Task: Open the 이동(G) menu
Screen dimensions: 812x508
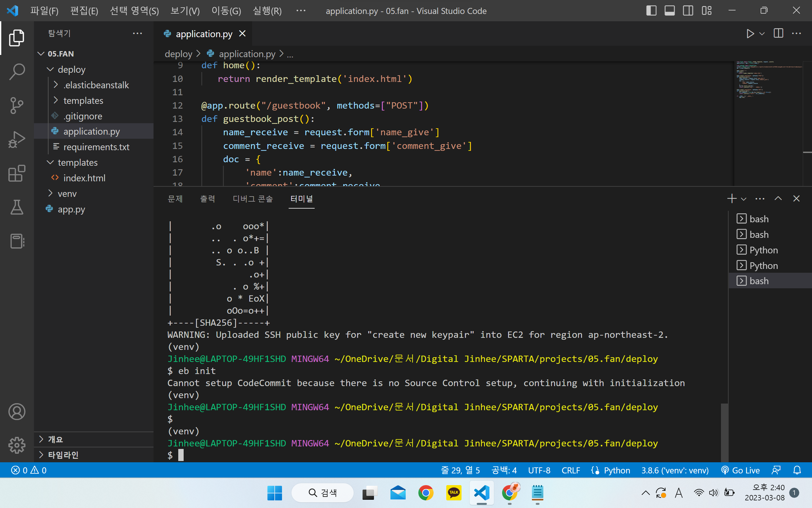Action: tap(226, 11)
